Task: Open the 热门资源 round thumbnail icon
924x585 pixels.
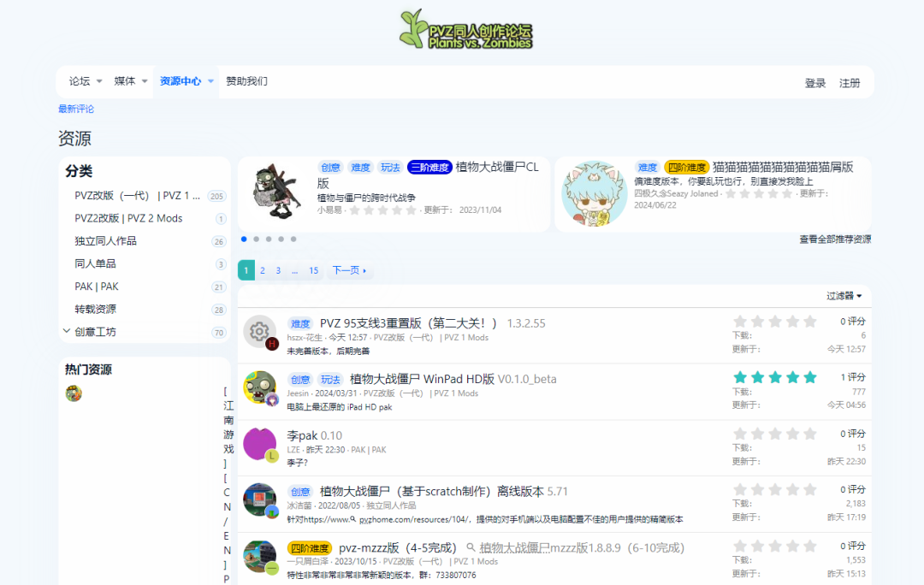Action: click(74, 393)
